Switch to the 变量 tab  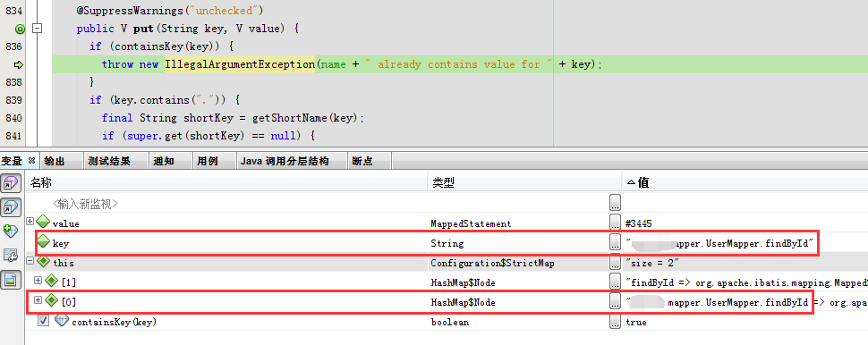(12, 161)
